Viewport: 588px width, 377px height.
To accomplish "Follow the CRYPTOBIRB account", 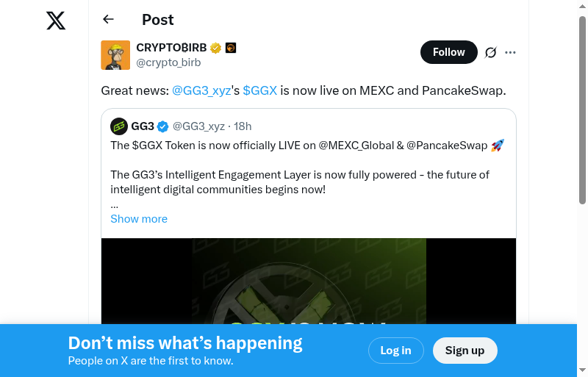I will click(x=448, y=52).
